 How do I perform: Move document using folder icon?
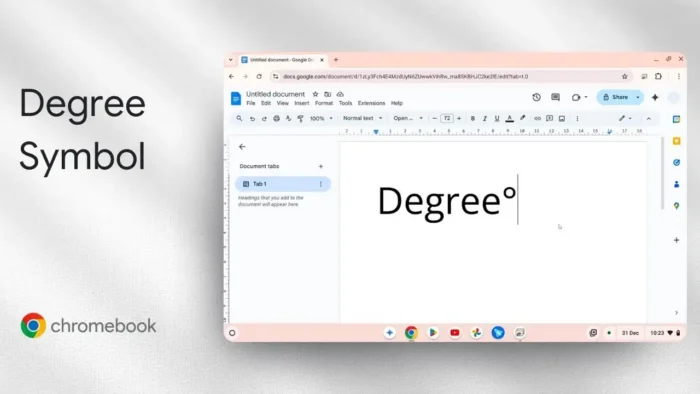(x=328, y=94)
